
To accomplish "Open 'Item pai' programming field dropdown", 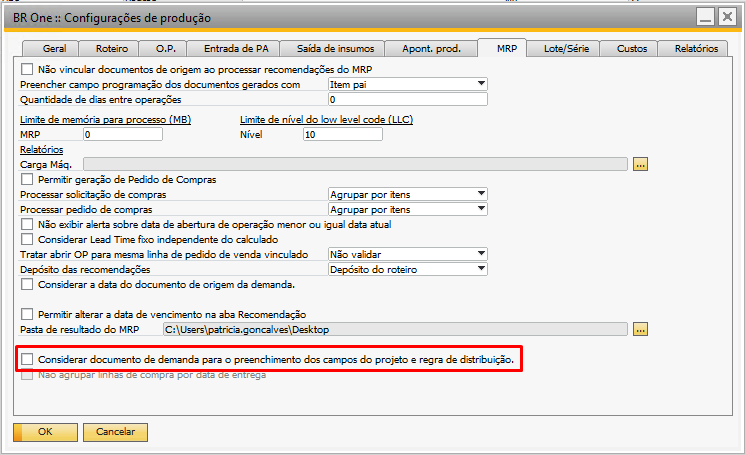I will pos(481,84).
